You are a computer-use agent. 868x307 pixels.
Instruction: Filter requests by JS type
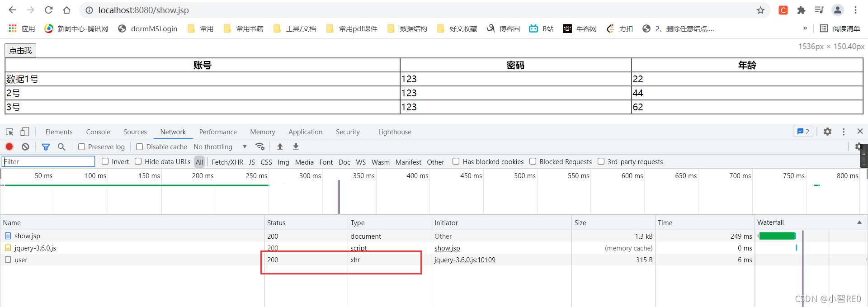pos(252,162)
